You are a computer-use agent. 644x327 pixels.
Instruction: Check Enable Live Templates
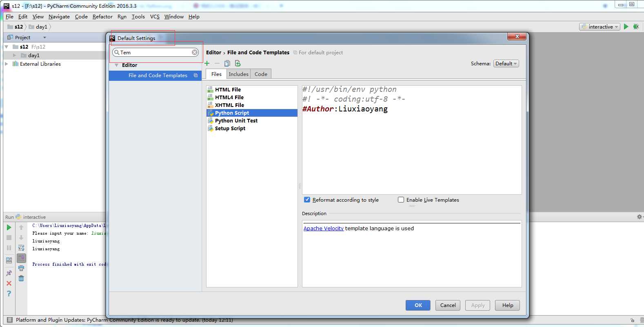401,200
